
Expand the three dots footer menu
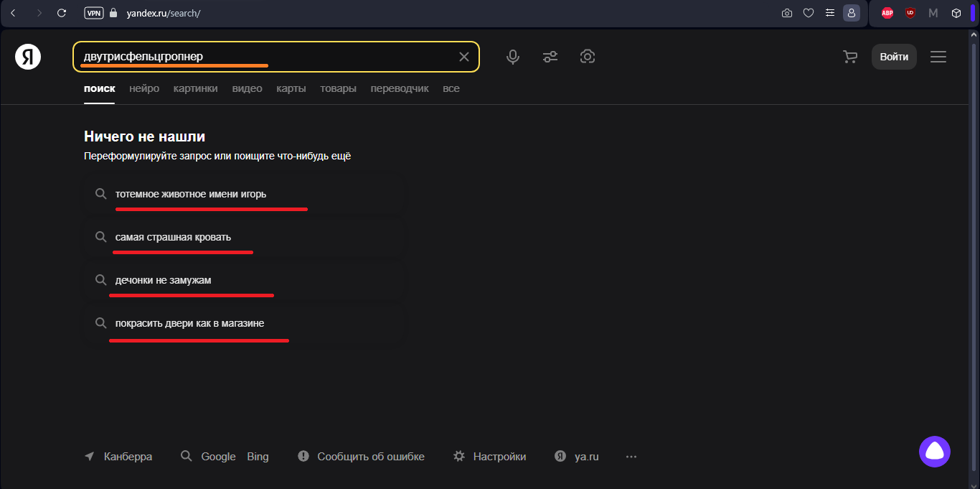click(631, 457)
